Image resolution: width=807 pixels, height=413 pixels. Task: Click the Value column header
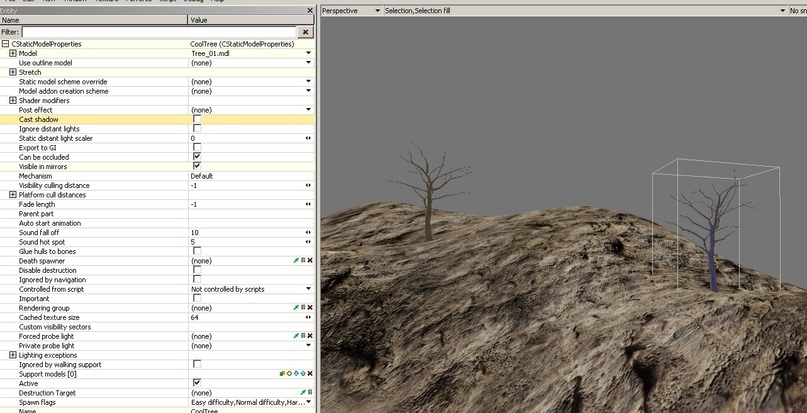251,20
